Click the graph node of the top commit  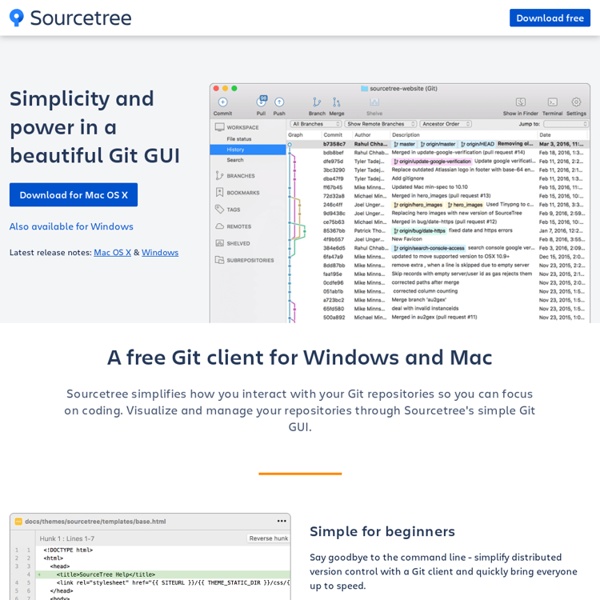[x=290, y=145]
